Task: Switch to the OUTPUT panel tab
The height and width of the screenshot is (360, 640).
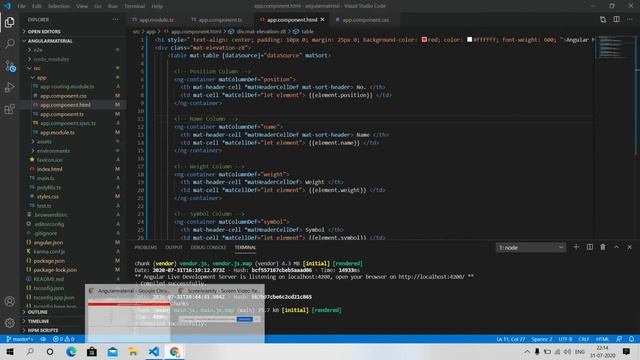Action: pyautogui.click(x=174, y=247)
